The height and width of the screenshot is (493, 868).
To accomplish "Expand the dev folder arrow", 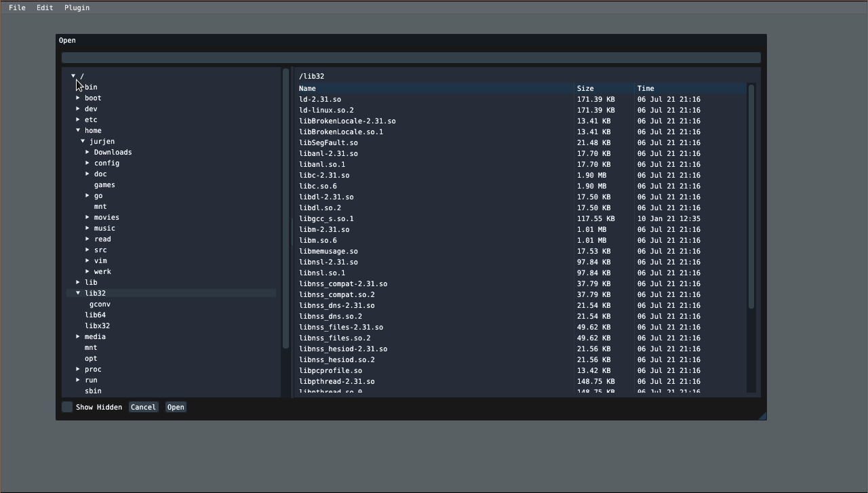I will tap(78, 109).
